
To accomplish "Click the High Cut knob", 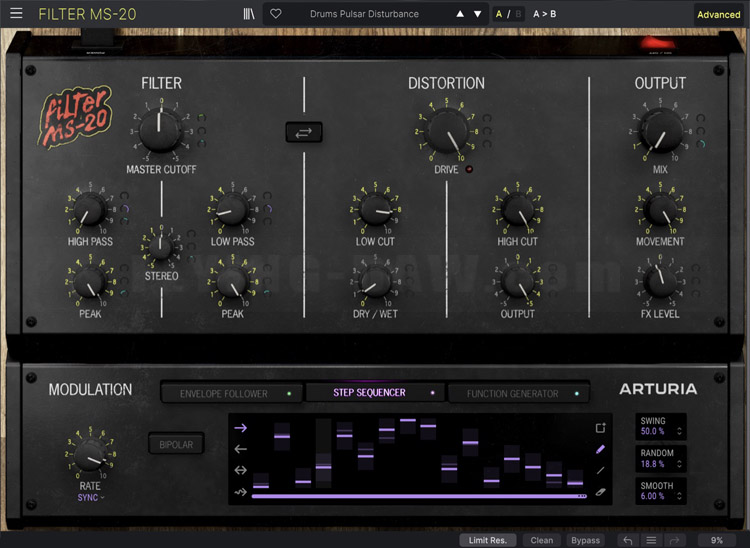I will click(518, 209).
